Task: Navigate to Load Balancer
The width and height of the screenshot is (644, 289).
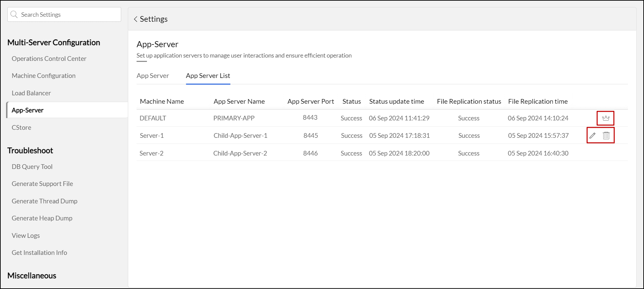Action: (x=31, y=93)
